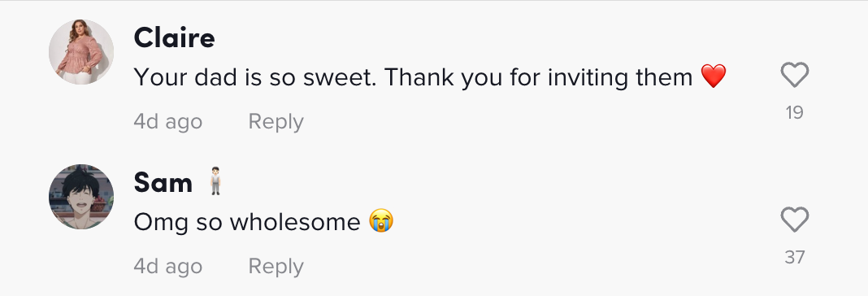Select the '4d ago' timestamp under Claire's comment

pos(167,121)
